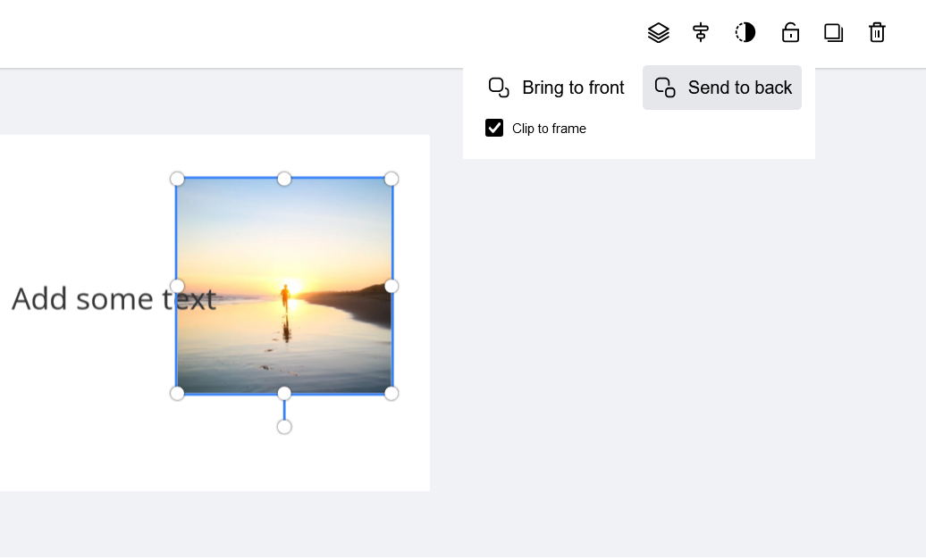
Task: Click the Bring to front icon
Action: (x=499, y=87)
